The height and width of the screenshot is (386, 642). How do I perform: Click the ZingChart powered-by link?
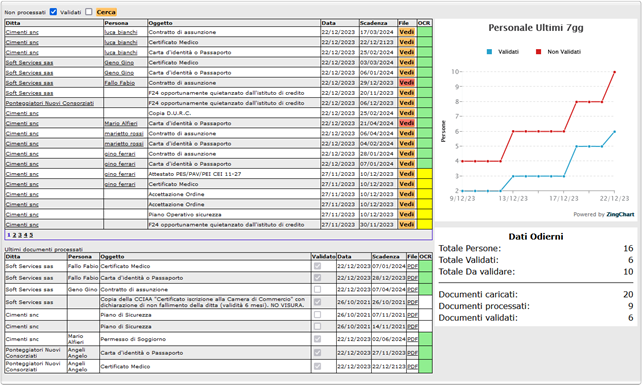(x=620, y=214)
